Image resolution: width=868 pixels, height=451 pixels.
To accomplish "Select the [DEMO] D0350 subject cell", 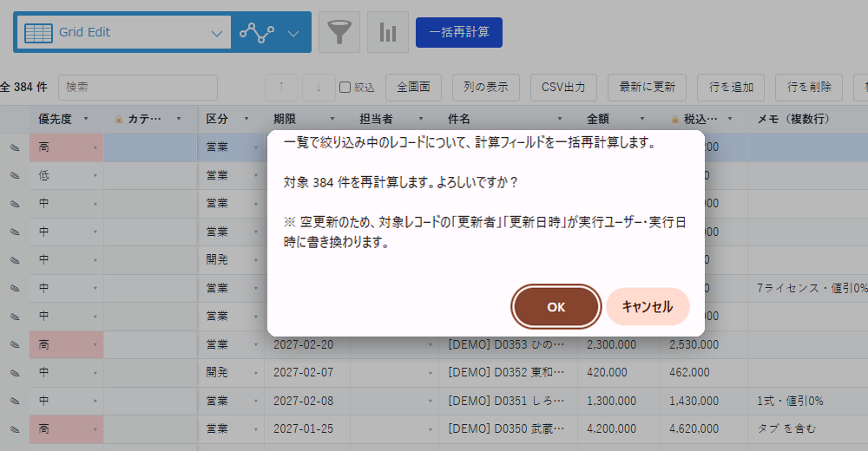I will tap(508, 428).
